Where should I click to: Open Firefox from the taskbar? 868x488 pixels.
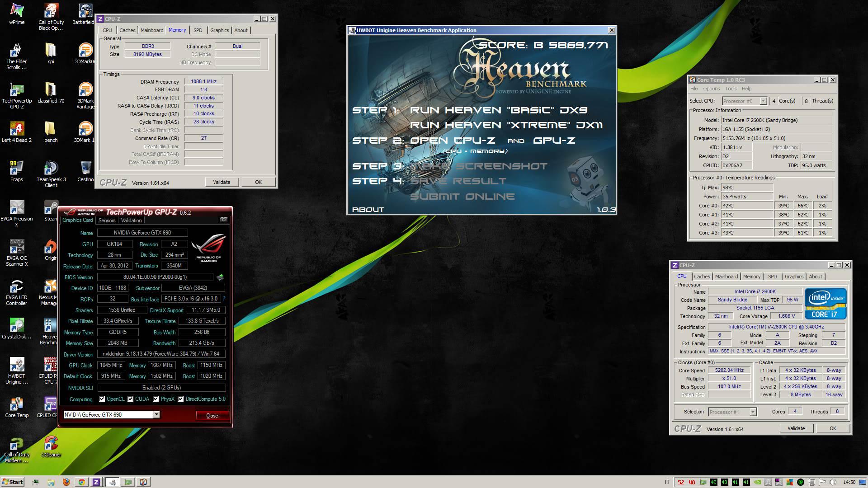point(66,482)
